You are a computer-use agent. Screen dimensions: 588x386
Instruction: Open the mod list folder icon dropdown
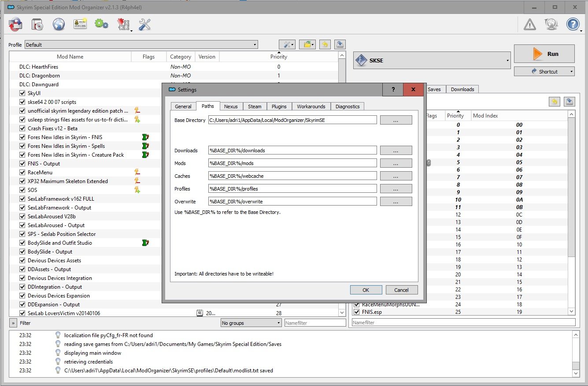tap(307, 44)
